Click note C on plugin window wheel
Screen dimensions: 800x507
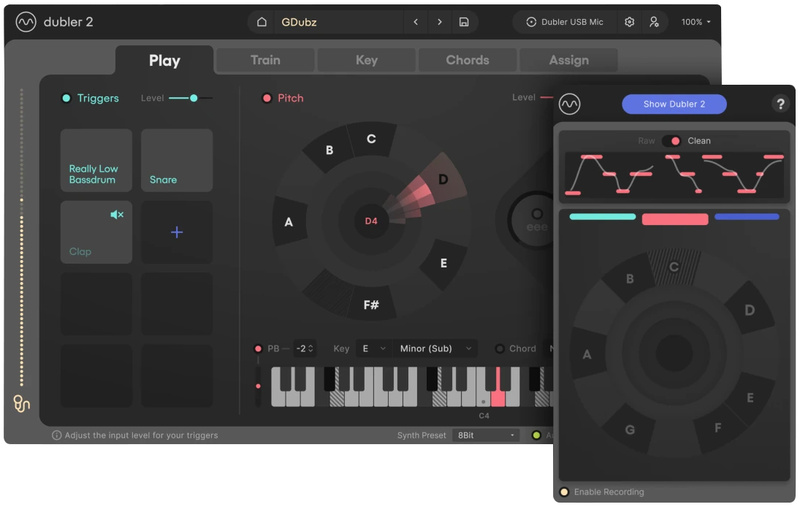674,267
